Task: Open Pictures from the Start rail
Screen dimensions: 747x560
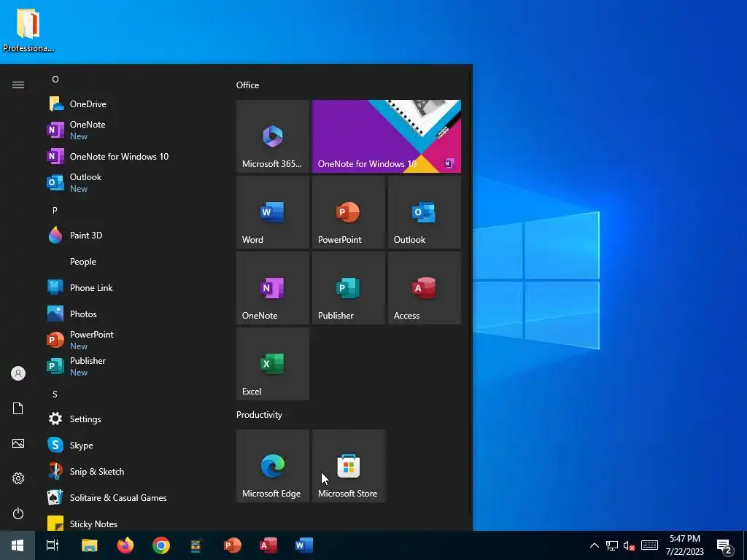Action: tap(18, 443)
